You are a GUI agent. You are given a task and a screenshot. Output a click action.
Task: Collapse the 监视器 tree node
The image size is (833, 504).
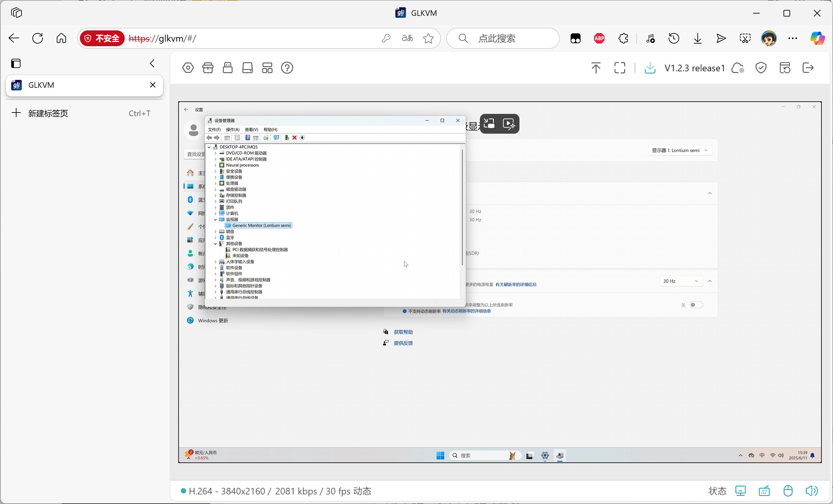point(216,219)
